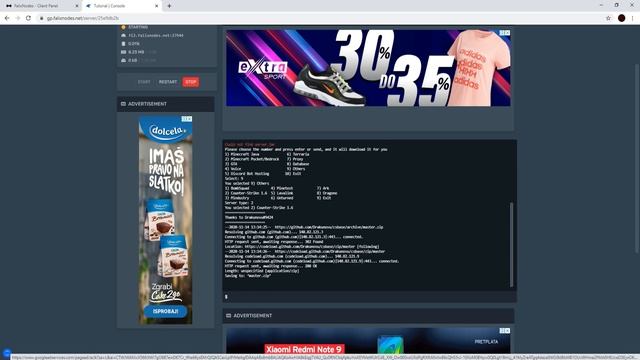Screen dimensions: 640x360
Task: Click the site lock icon in address bar
Action: pyautogui.click(x=41, y=18)
